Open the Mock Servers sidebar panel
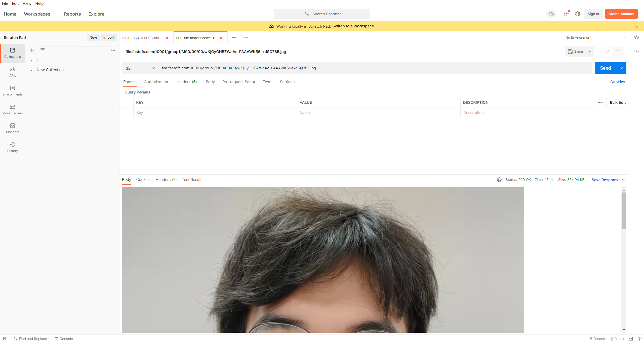This screenshot has height=342, width=644. pos(13,110)
